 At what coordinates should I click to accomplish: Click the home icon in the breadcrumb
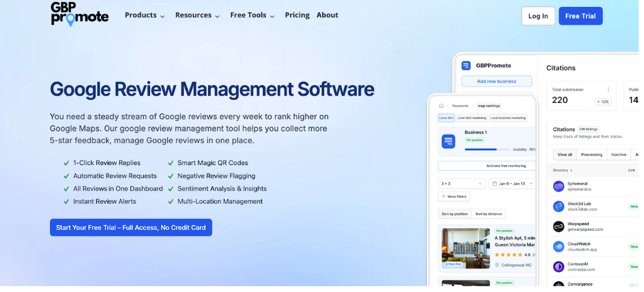tap(441, 106)
